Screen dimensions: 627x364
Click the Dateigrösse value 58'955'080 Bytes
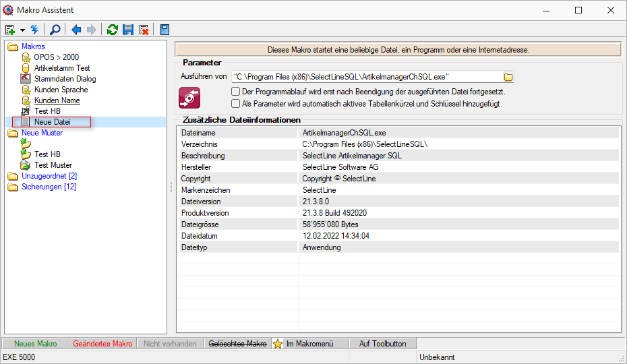330,224
